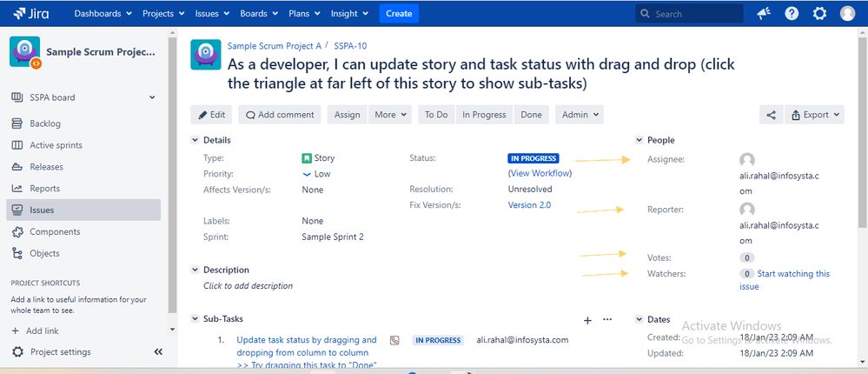This screenshot has width=868, height=374.
Task: Click the search magnifier icon
Action: 645,13
